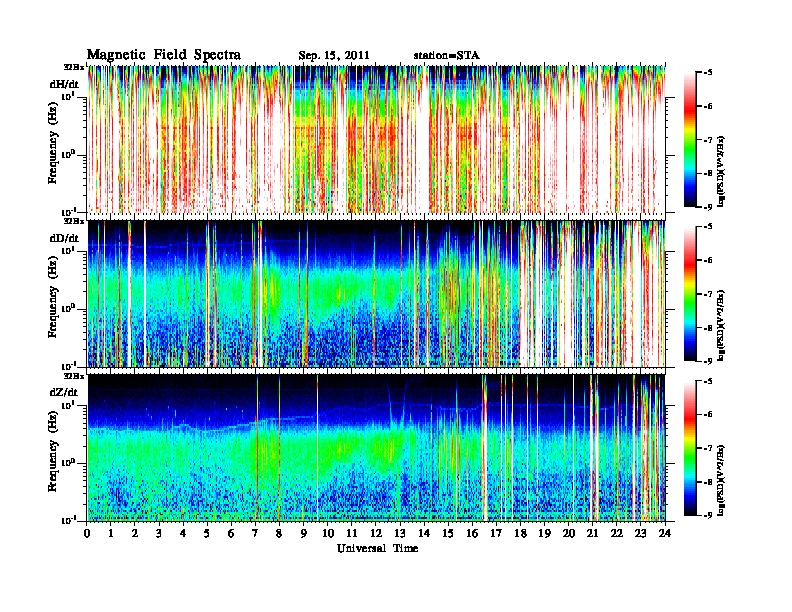Click the dH/dt spectrogram plot area

pyautogui.click(x=376, y=139)
